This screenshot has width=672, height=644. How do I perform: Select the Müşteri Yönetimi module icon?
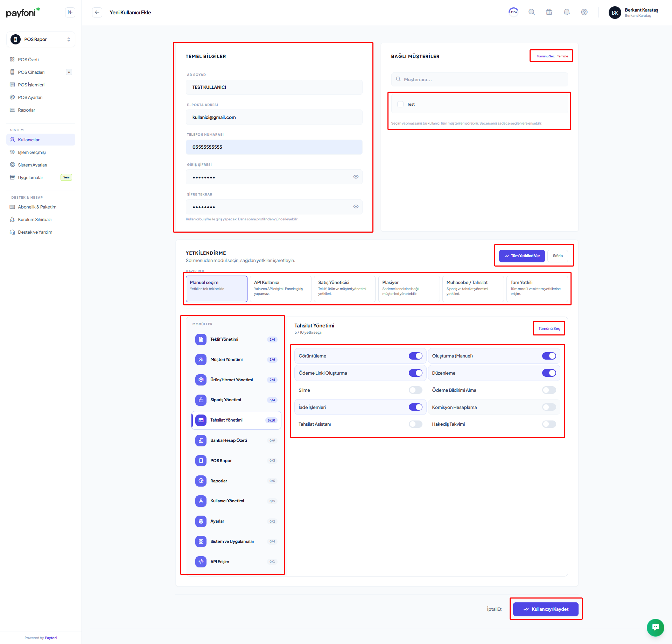(x=201, y=360)
